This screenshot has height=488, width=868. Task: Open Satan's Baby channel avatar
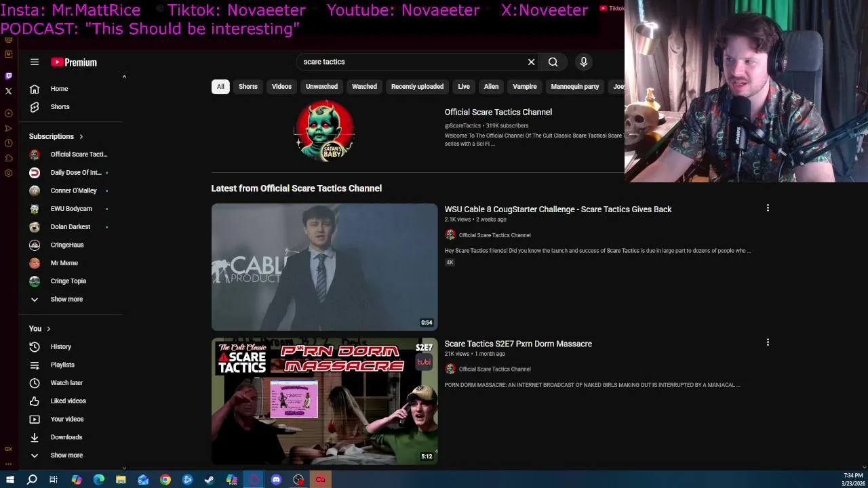click(324, 131)
